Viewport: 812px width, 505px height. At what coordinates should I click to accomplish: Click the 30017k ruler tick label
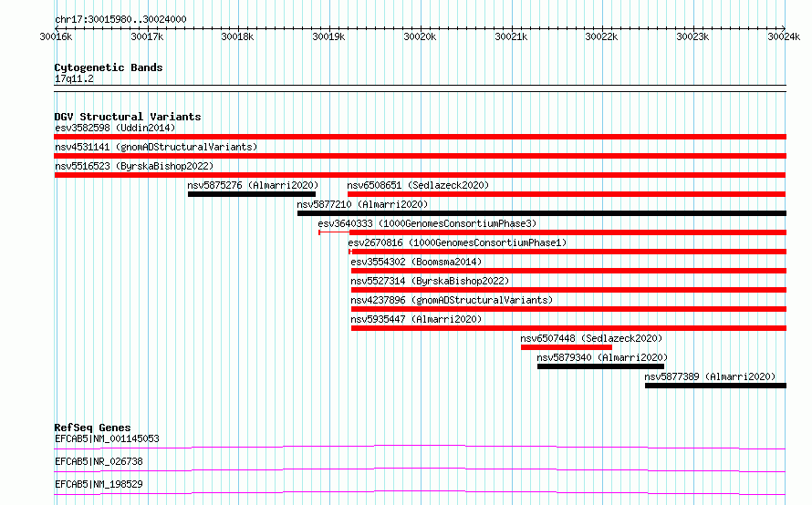(147, 36)
